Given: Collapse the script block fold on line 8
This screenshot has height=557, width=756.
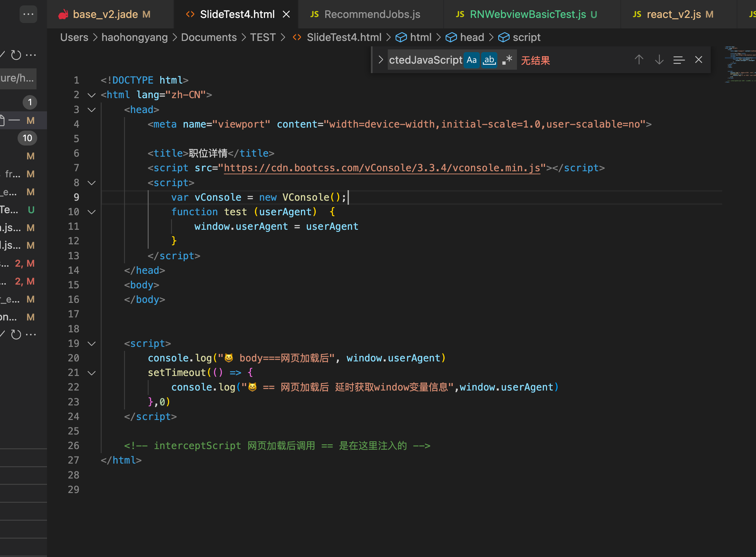Looking at the screenshot, I should 91,183.
